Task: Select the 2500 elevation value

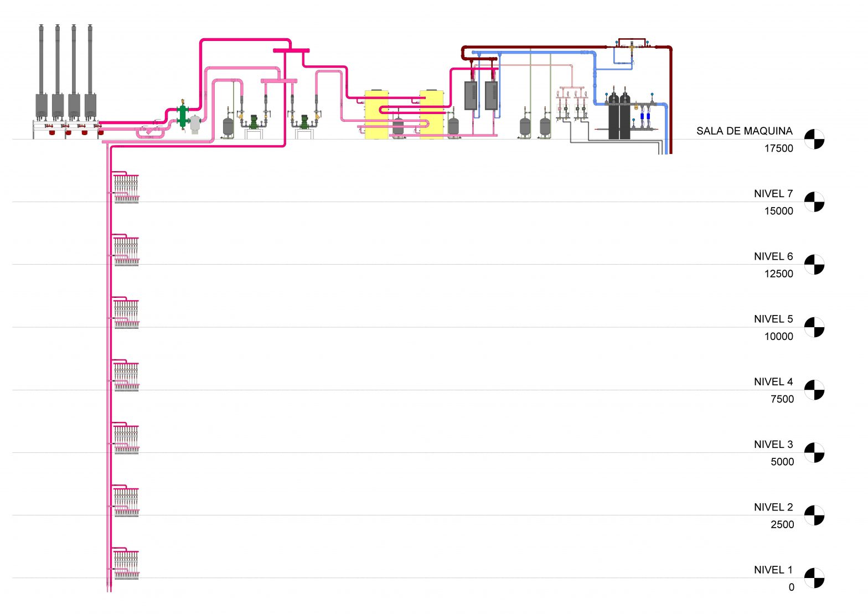Action: (x=782, y=524)
